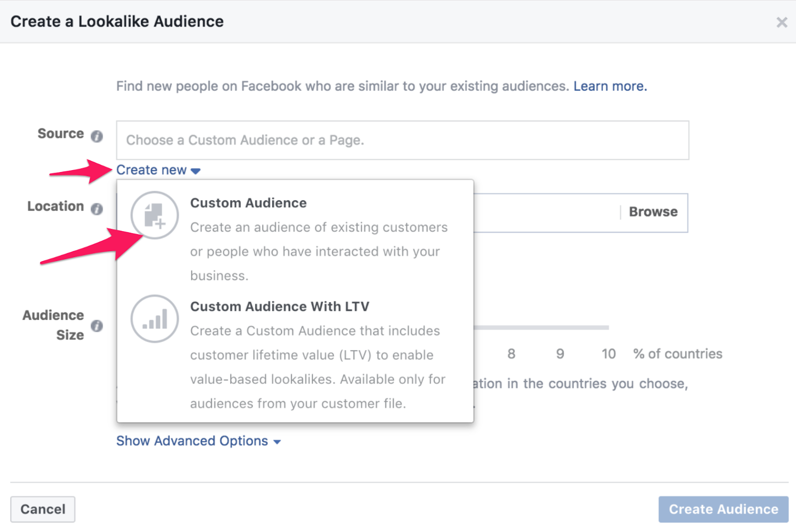Expand the Create new dropdown
This screenshot has width=796, height=532.
coord(158,170)
